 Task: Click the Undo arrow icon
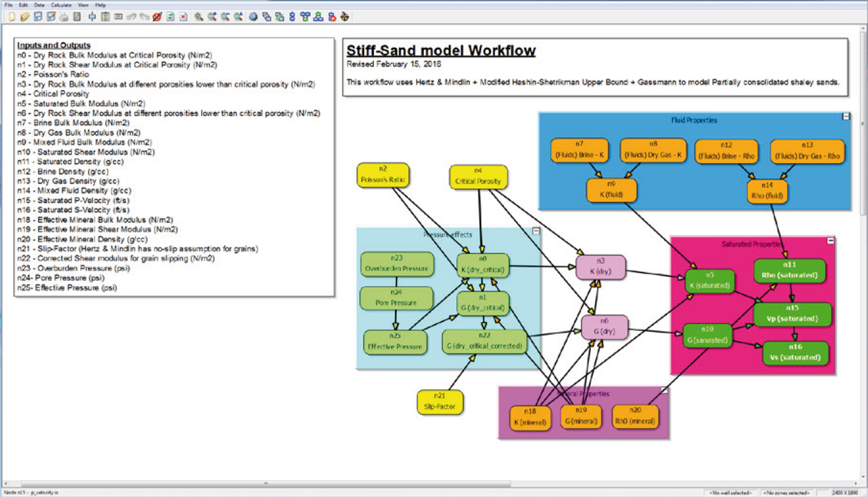coord(131,17)
